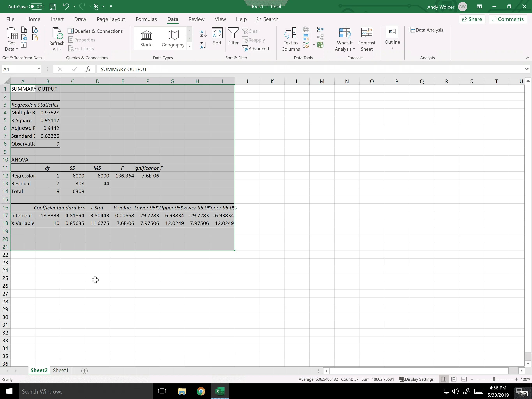Switch to Page Break Preview in status bar
Image resolution: width=532 pixels, height=399 pixels.
pos(464,379)
